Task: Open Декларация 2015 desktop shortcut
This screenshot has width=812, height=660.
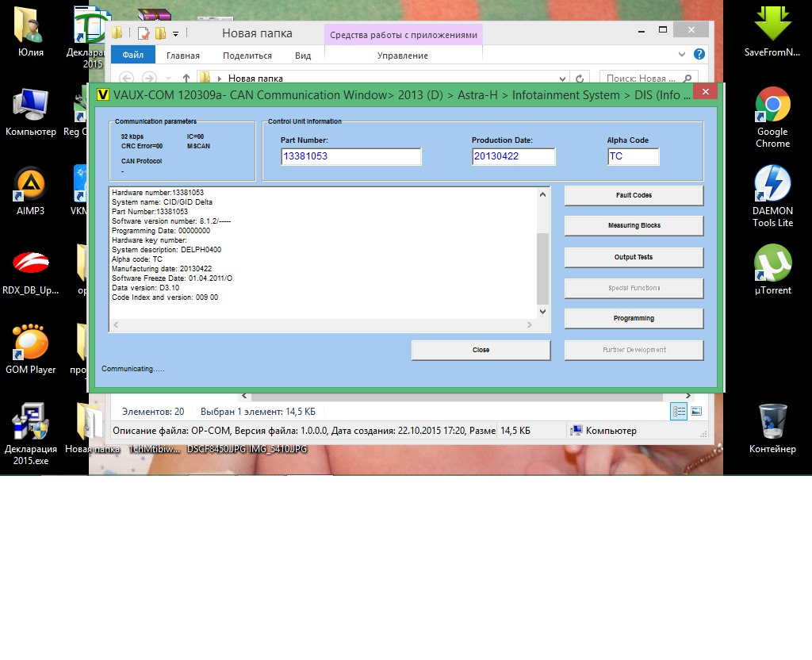Action: (89, 36)
